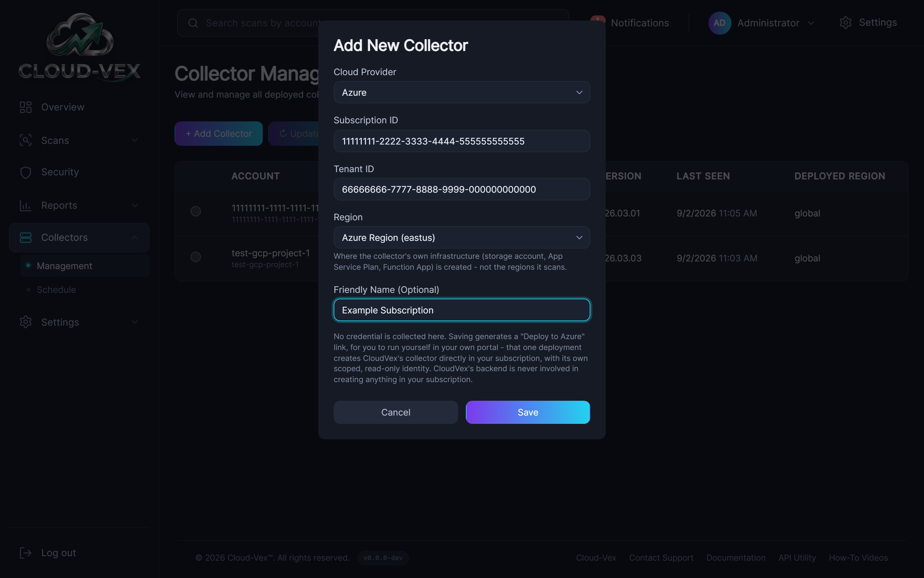This screenshot has height=578, width=924.
Task: Open the API Utility footer link
Action: coord(797,558)
